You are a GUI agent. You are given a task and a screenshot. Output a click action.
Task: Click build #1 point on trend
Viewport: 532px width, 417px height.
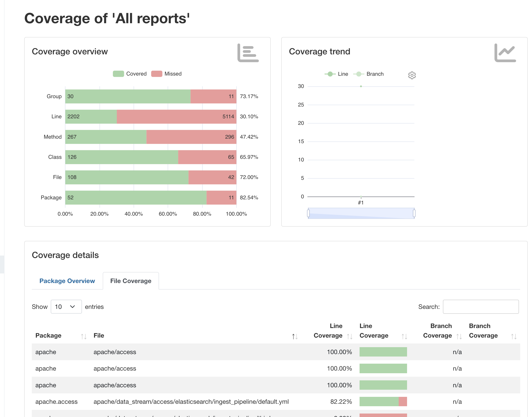(361, 86)
